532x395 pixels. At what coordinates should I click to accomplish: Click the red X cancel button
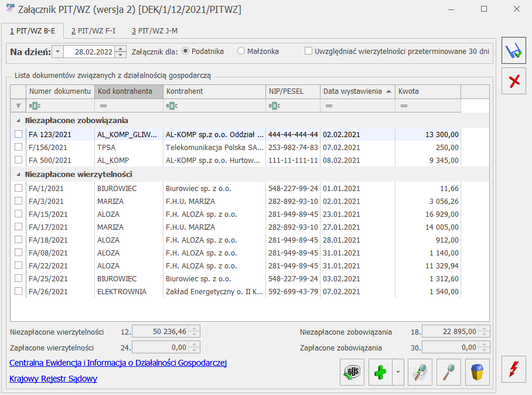(x=514, y=81)
